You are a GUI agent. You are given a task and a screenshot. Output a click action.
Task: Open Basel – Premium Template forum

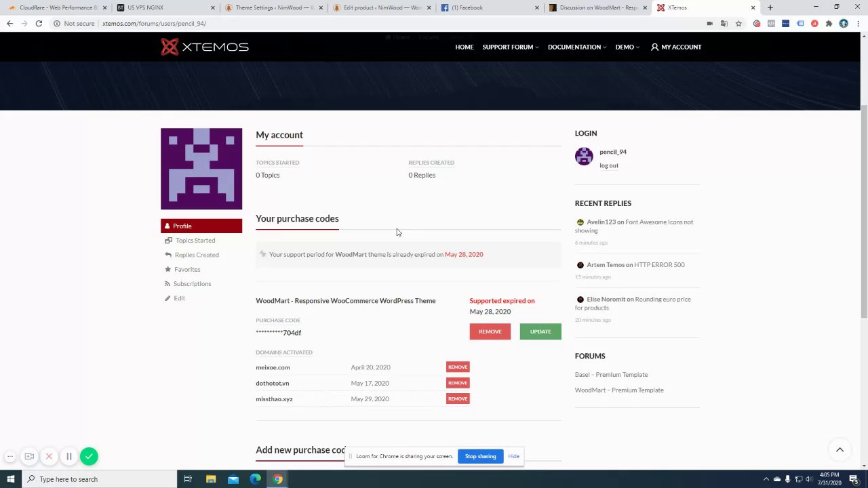click(611, 375)
